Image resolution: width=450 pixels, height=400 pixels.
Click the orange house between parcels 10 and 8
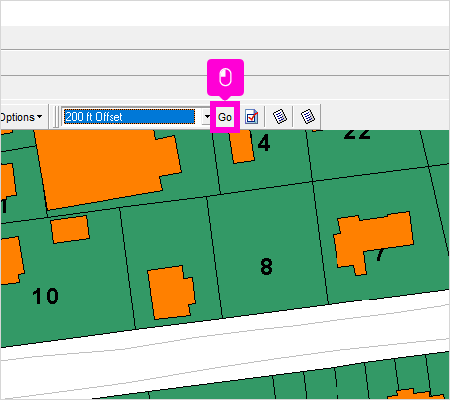tap(171, 292)
